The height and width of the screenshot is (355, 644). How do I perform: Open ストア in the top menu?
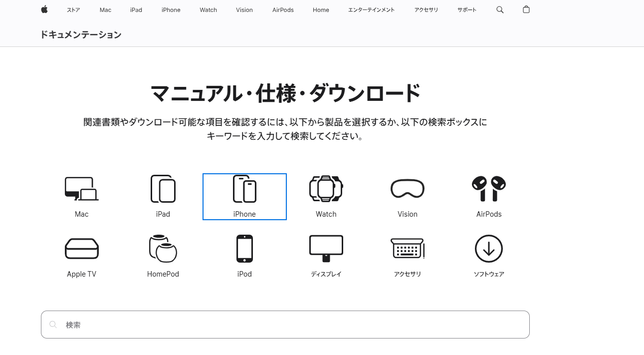point(73,10)
